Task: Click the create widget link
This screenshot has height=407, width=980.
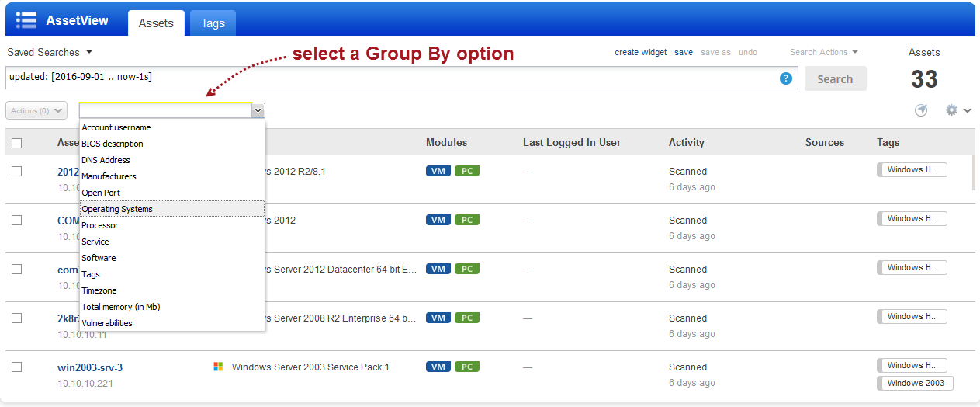Action: tap(641, 52)
